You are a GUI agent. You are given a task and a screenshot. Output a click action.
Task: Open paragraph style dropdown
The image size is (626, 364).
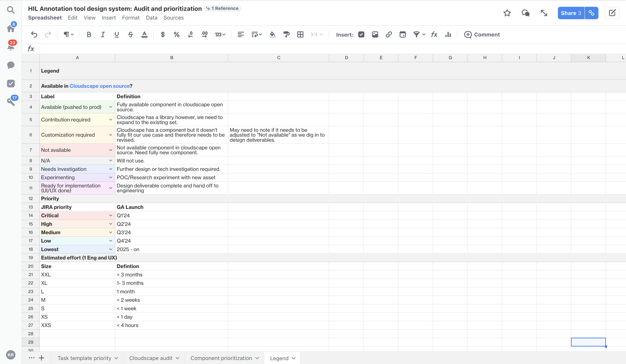coord(68,35)
